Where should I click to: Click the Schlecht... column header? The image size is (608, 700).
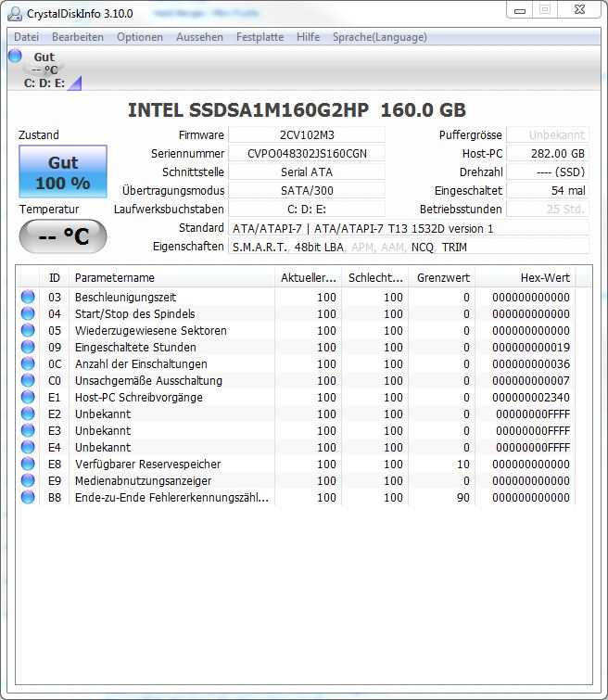[375, 277]
